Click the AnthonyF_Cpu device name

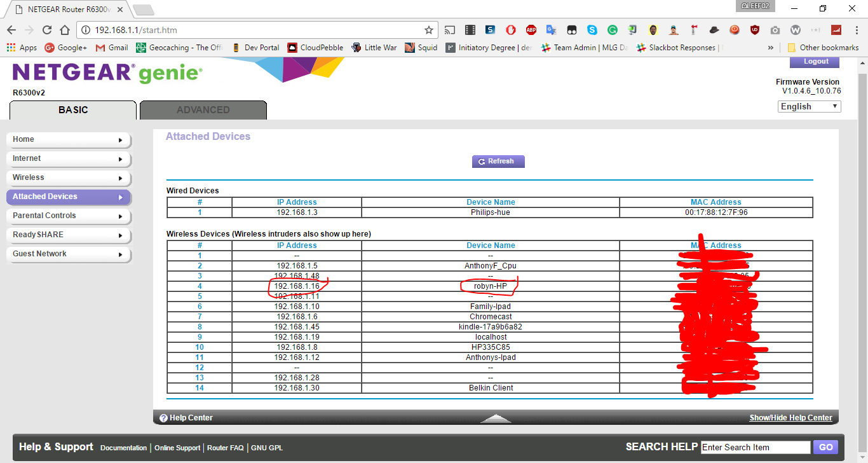pyautogui.click(x=491, y=266)
